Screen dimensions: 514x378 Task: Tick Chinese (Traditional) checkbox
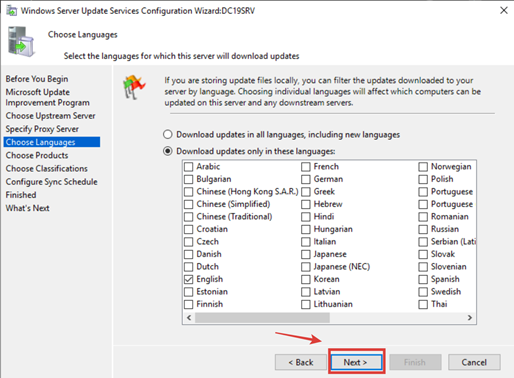click(x=189, y=217)
